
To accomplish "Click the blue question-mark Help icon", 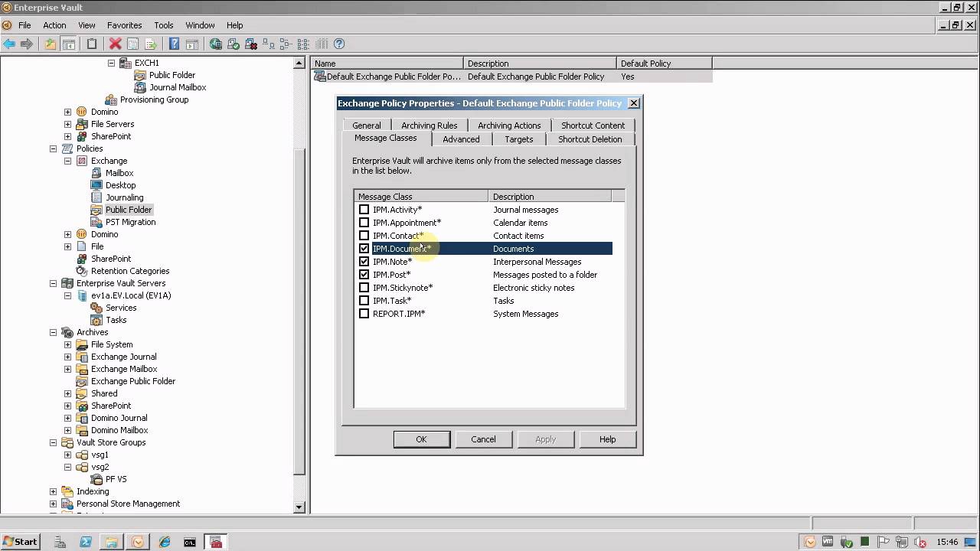I will tap(174, 44).
